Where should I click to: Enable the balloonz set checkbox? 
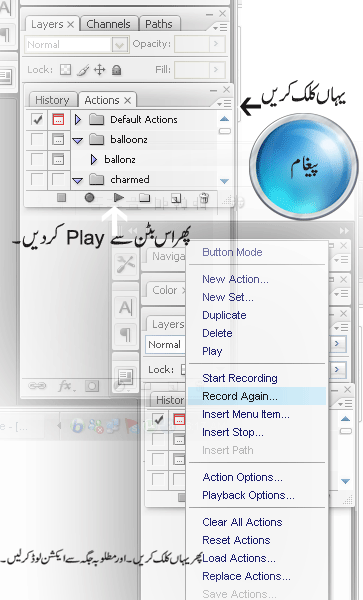tap(37, 139)
